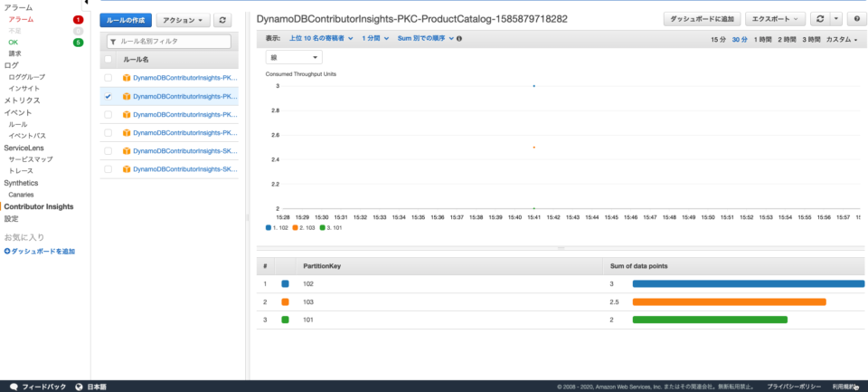Open the arrow dropdown beside graph refresh
The height and width of the screenshot is (392, 868).
835,19
